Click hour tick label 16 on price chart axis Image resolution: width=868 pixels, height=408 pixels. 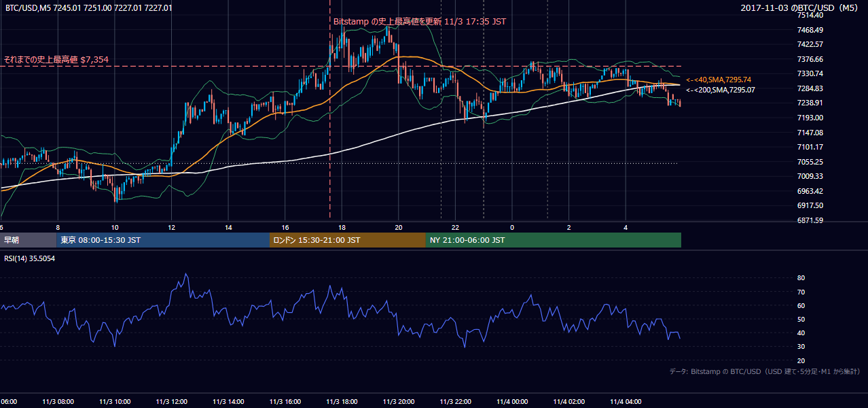285,227
